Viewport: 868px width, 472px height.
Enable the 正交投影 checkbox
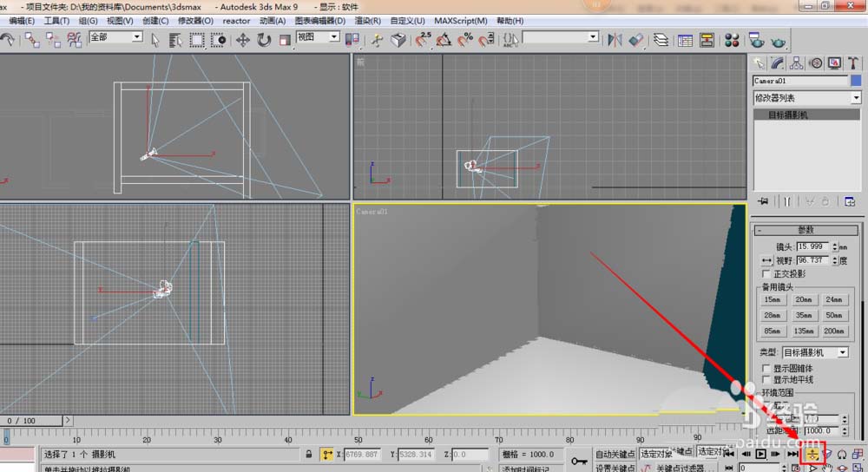tap(766, 273)
